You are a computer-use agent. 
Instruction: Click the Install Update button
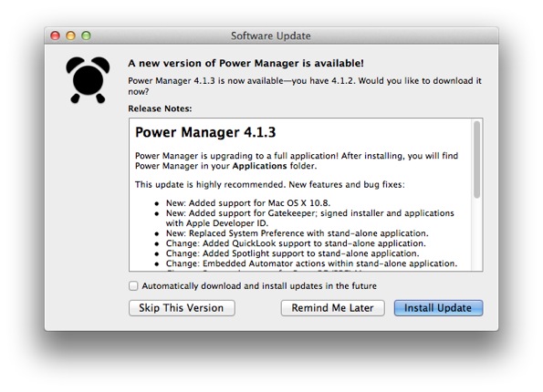pos(438,307)
